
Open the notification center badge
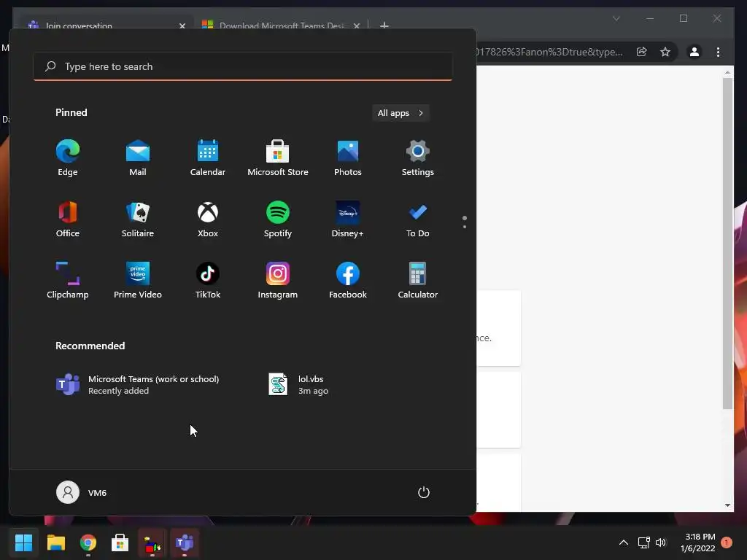(727, 542)
